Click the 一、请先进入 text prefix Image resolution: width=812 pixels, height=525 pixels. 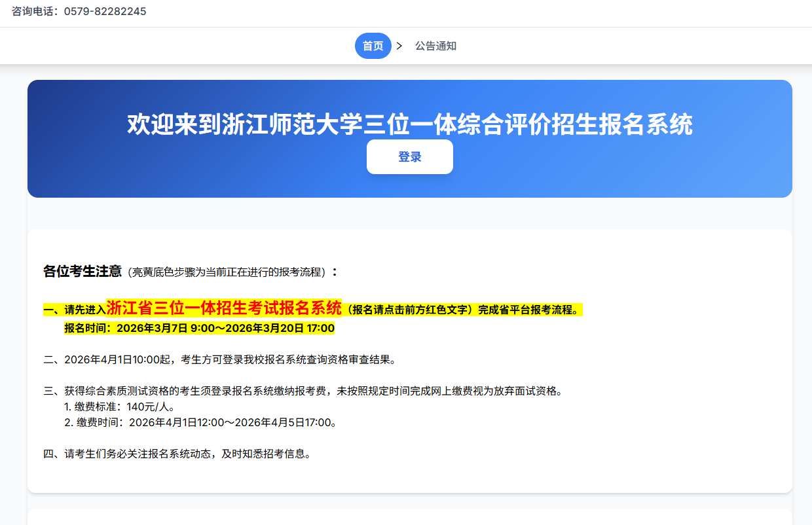74,310
